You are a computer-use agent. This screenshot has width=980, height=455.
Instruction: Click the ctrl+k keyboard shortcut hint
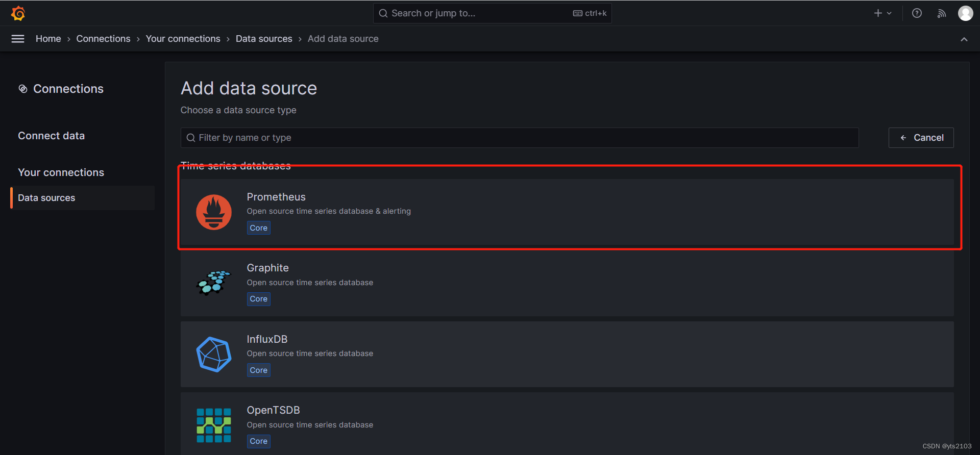pos(590,13)
